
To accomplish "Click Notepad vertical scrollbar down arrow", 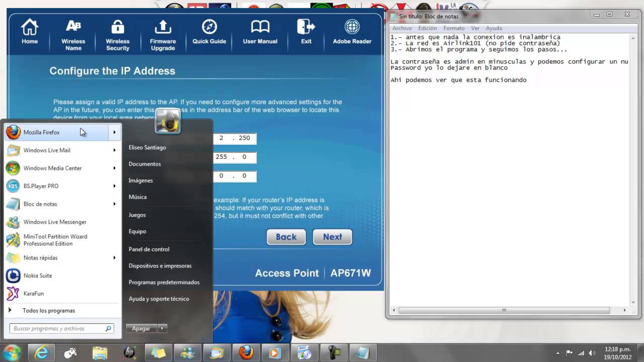I will [x=632, y=303].
